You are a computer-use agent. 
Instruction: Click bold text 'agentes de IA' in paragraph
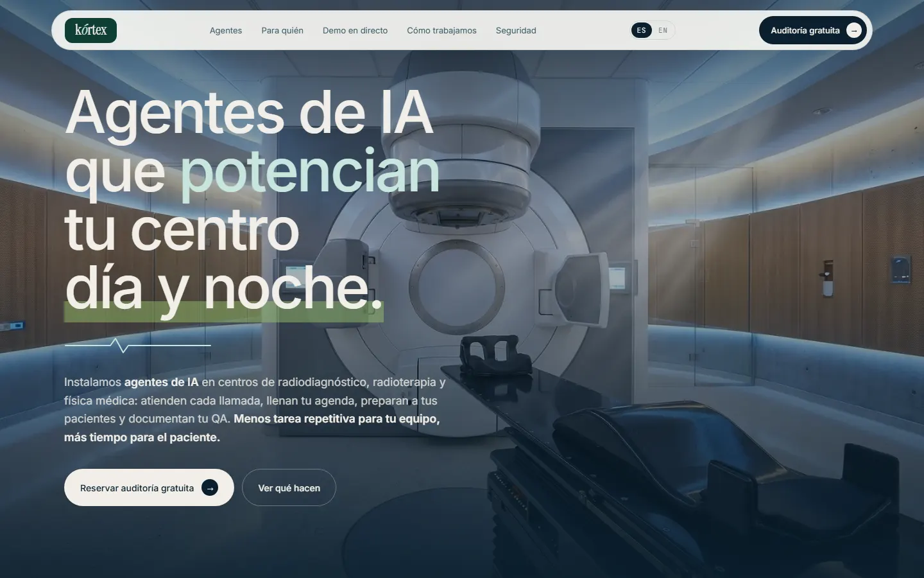pos(161,382)
